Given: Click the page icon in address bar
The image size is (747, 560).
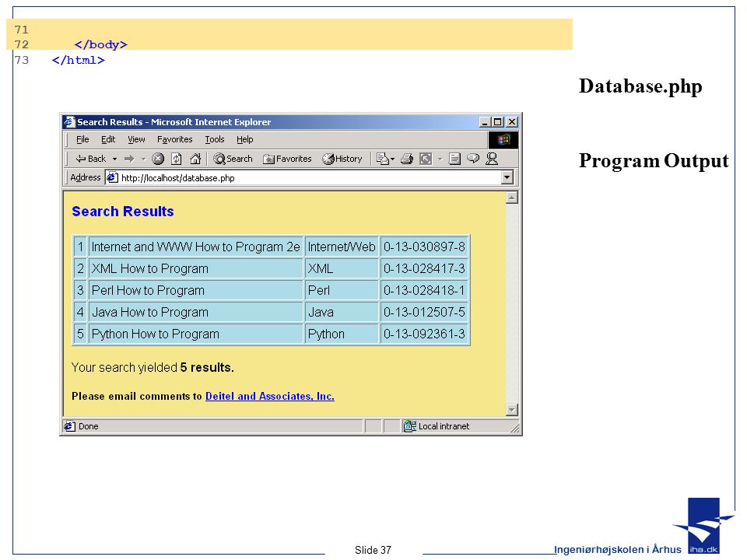Looking at the screenshot, I should click(112, 178).
